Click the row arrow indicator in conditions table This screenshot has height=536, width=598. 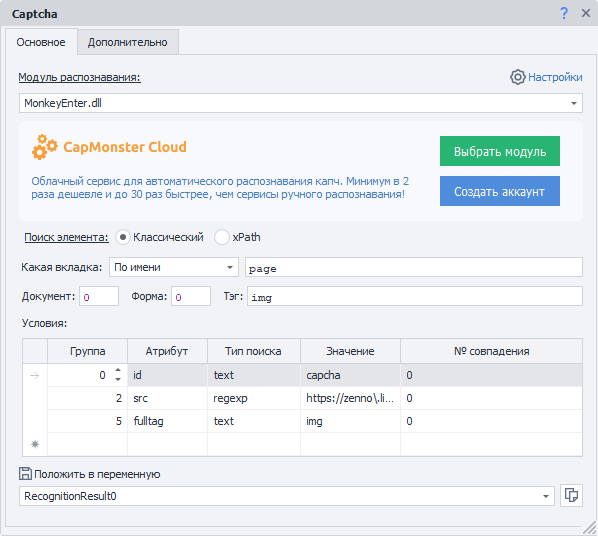coord(34,375)
